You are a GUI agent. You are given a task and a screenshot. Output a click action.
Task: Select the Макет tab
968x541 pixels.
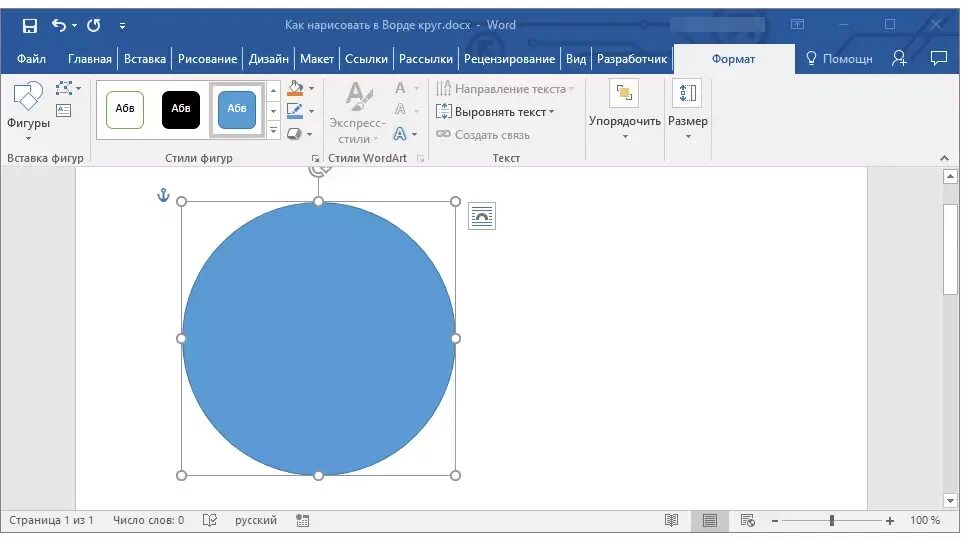click(x=317, y=59)
